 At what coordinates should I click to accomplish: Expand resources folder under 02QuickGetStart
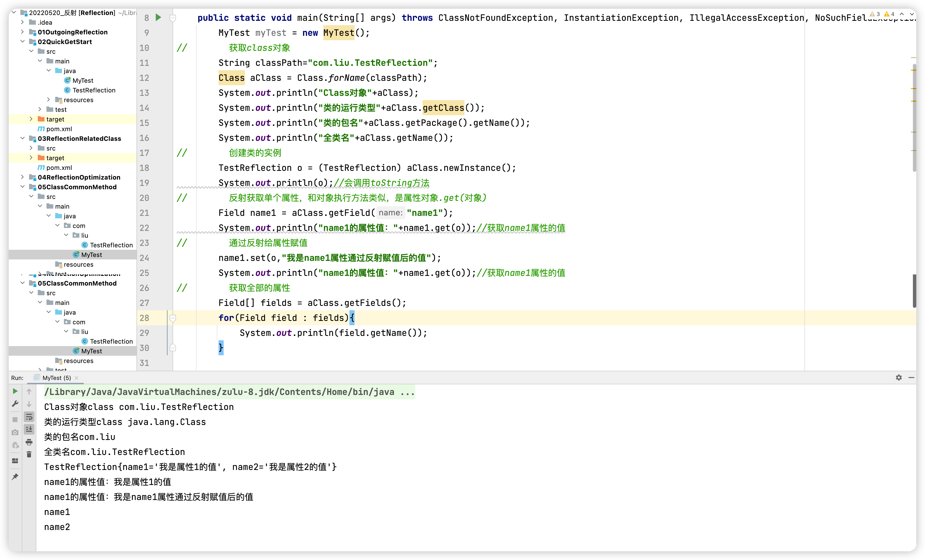click(49, 99)
